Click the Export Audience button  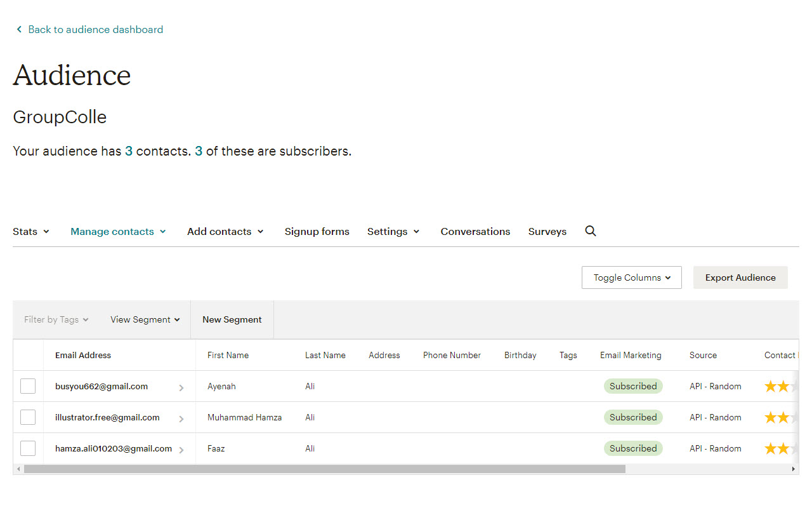coord(740,277)
